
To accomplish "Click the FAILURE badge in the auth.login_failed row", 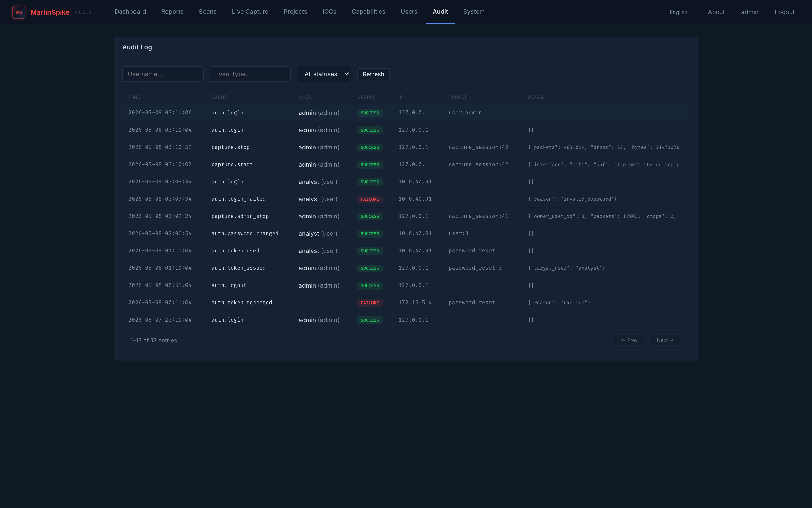I will pos(369,199).
